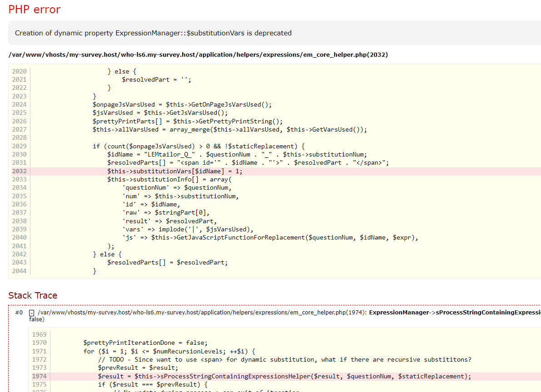The height and width of the screenshot is (392, 541).
Task: Collapse stack trace frame #0
Action: [32, 313]
